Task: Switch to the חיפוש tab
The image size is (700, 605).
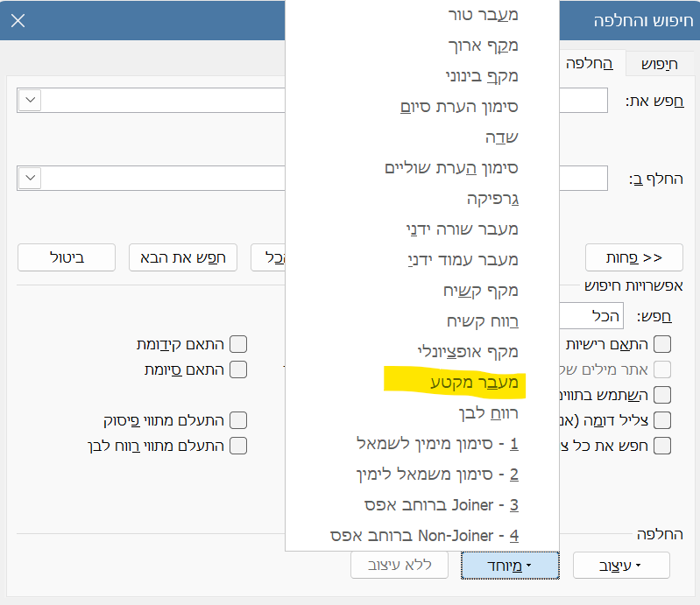Action: 660,64
